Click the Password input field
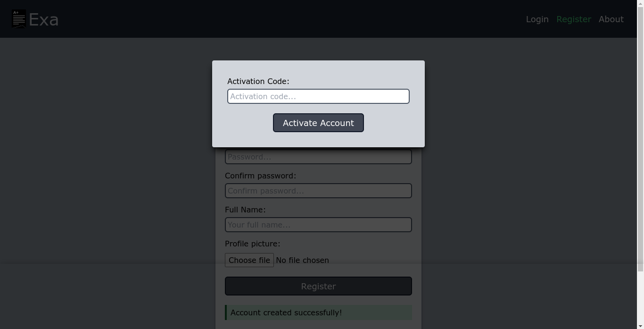 318,157
